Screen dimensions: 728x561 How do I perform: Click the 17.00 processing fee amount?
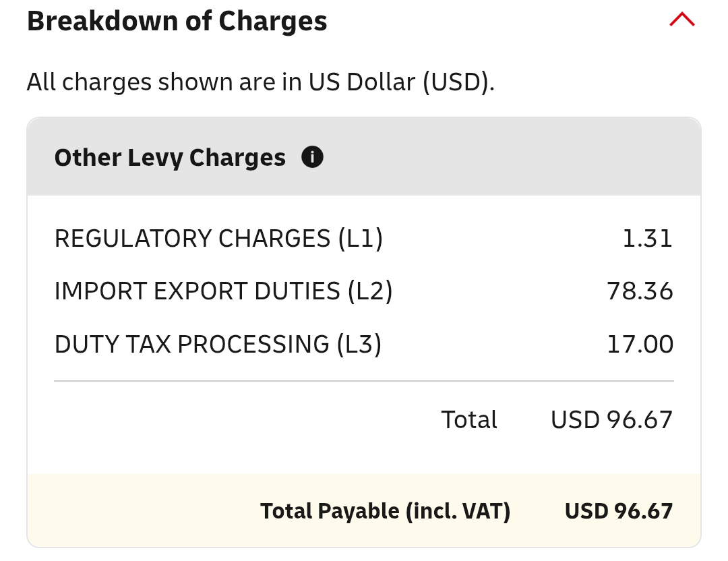pos(640,344)
